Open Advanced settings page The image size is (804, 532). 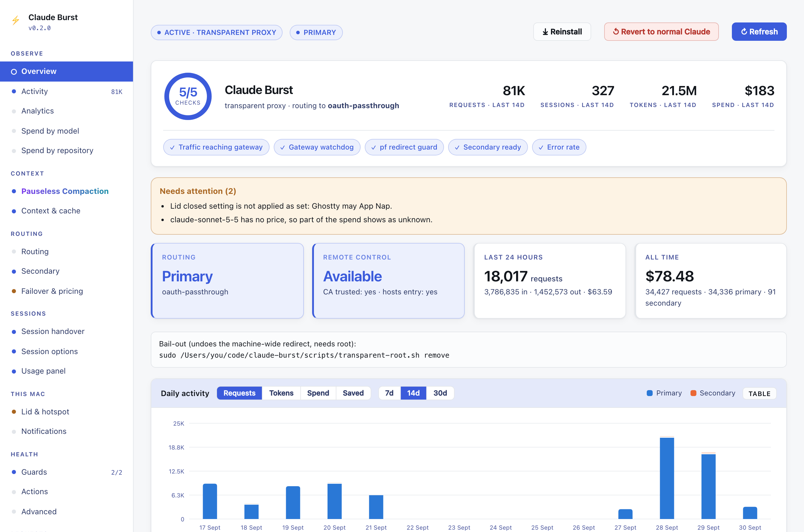pos(67,512)
